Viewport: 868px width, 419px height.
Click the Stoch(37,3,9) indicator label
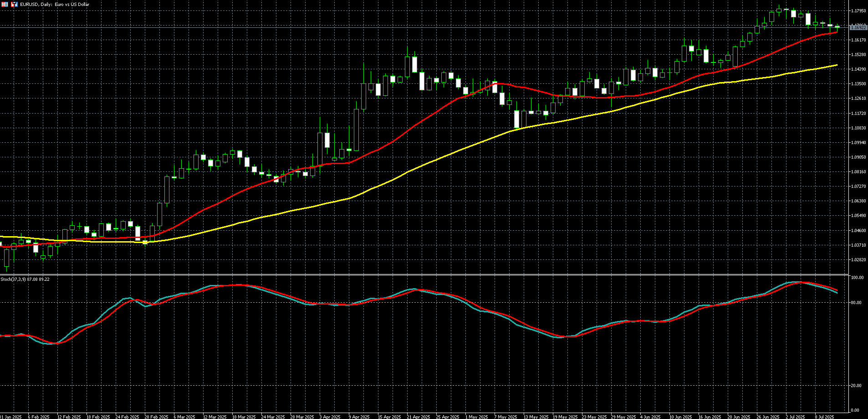coord(25,279)
